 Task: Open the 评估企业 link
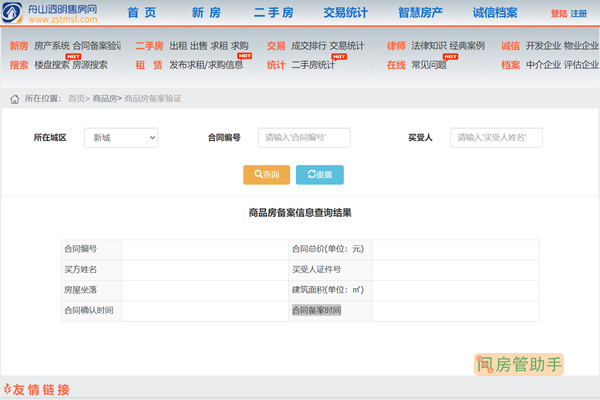pyautogui.click(x=581, y=65)
